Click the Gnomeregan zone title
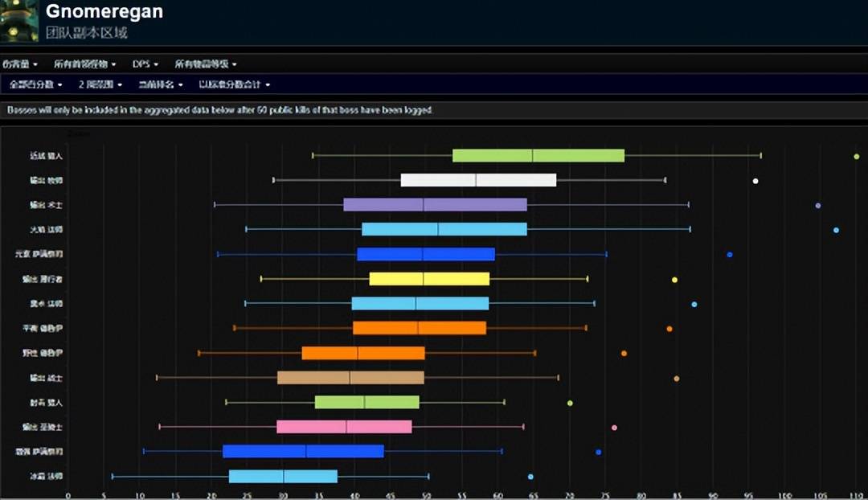Image resolution: width=868 pixels, height=500 pixels. click(104, 12)
